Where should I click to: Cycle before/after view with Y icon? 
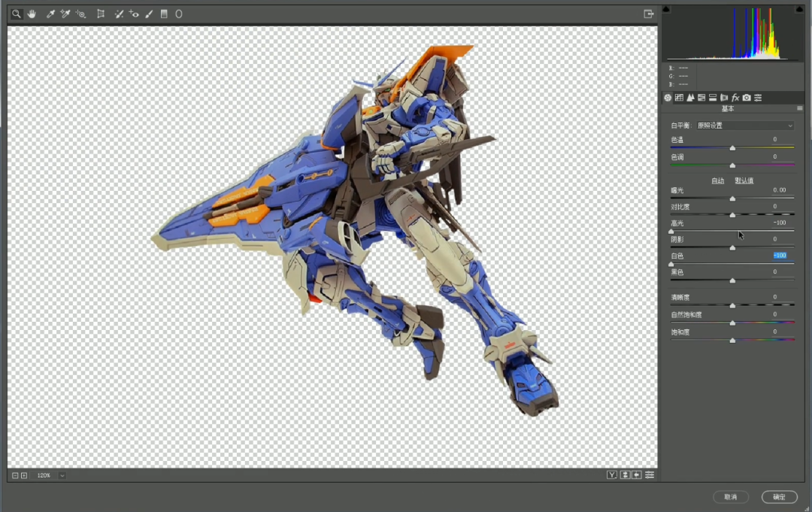[x=611, y=474]
